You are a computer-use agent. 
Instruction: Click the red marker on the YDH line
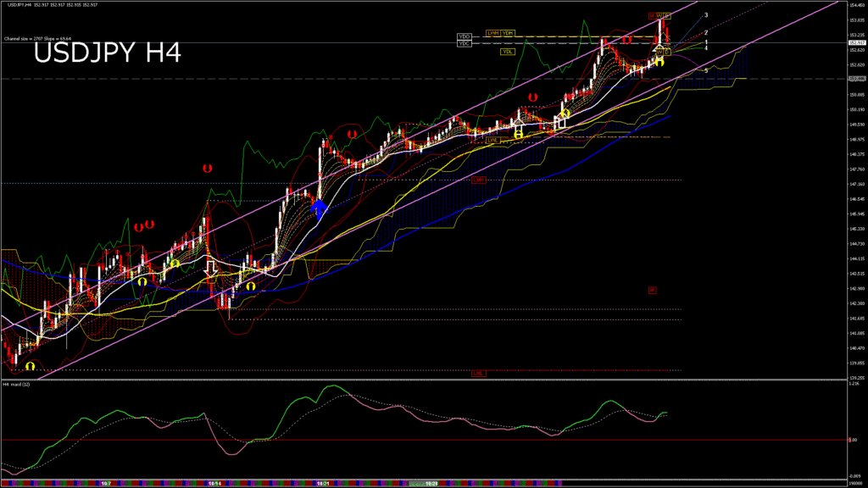coord(626,40)
